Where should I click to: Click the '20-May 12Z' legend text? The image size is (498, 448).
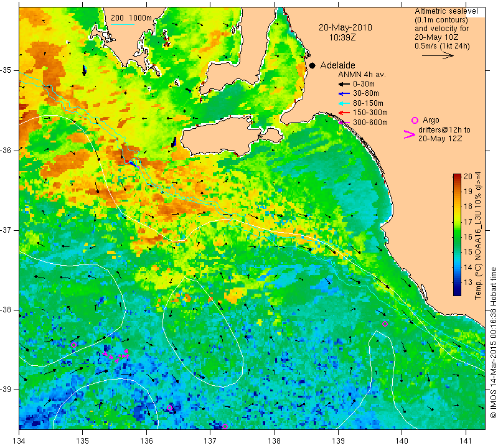click(440, 138)
